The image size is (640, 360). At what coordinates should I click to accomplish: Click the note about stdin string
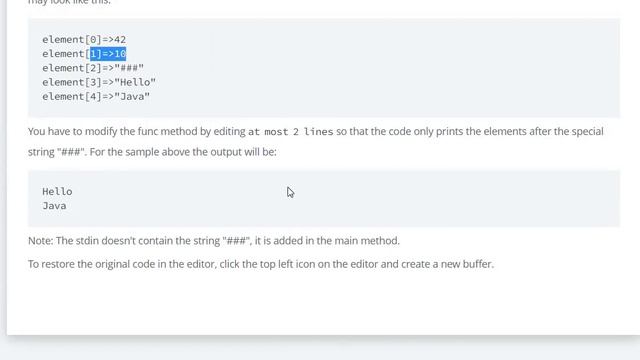214,241
